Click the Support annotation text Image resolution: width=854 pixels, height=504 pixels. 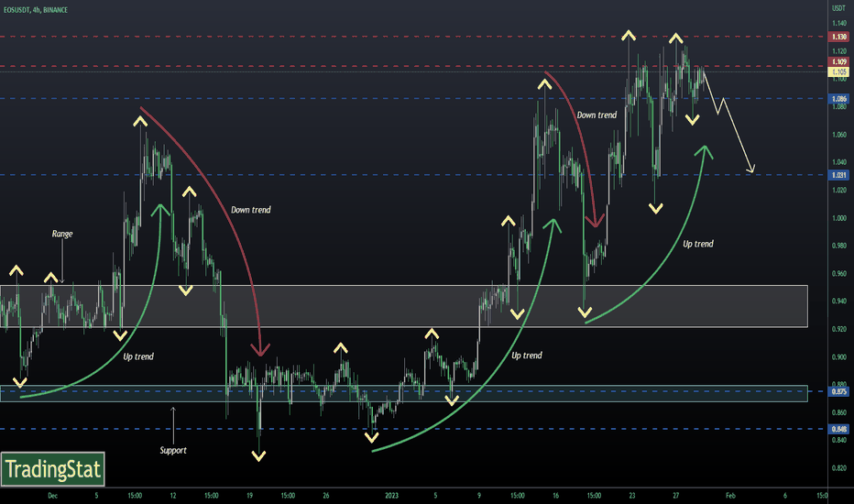pyautogui.click(x=173, y=450)
